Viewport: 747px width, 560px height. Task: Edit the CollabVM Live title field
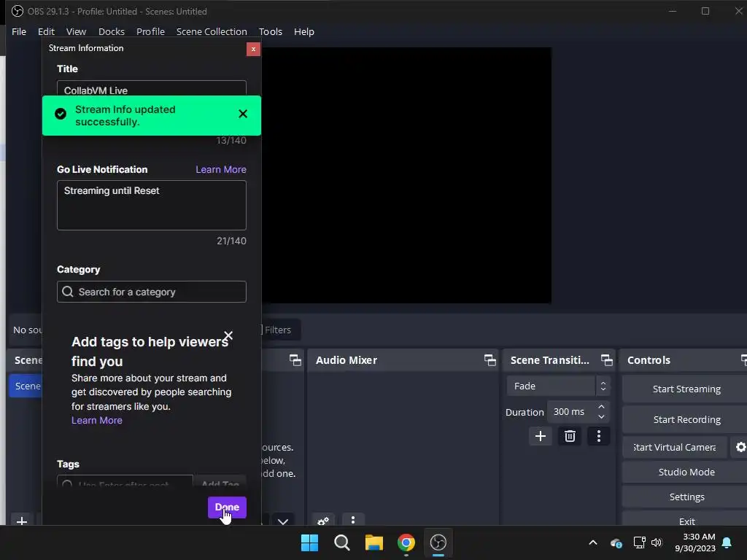(x=152, y=90)
